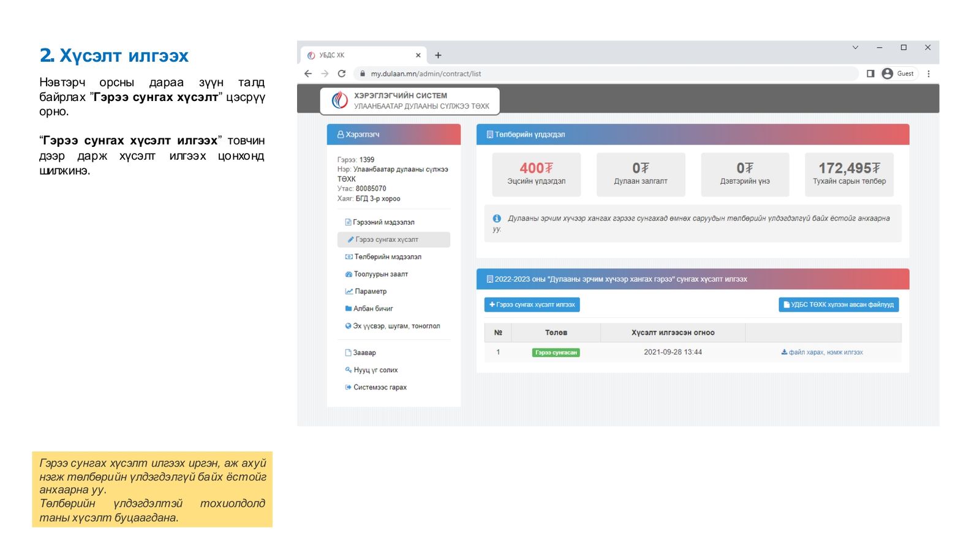Click the lock icon in the address bar
The image size is (980, 551).
(x=363, y=73)
